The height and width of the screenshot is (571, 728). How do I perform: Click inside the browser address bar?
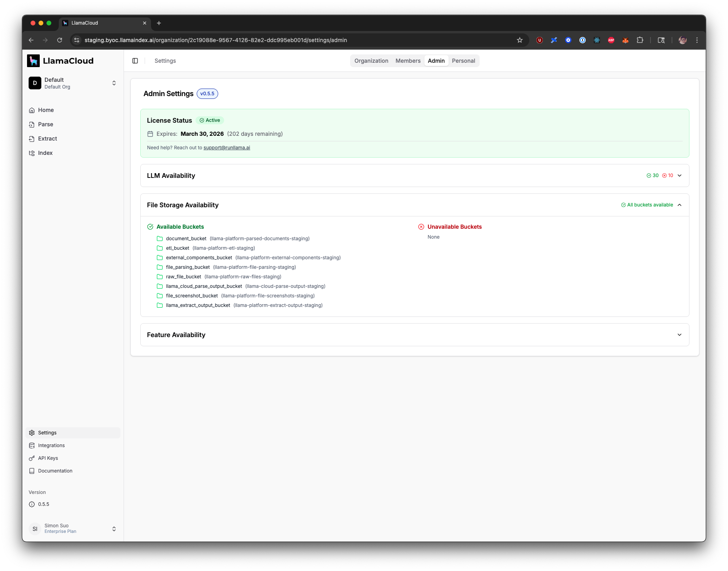coord(238,40)
